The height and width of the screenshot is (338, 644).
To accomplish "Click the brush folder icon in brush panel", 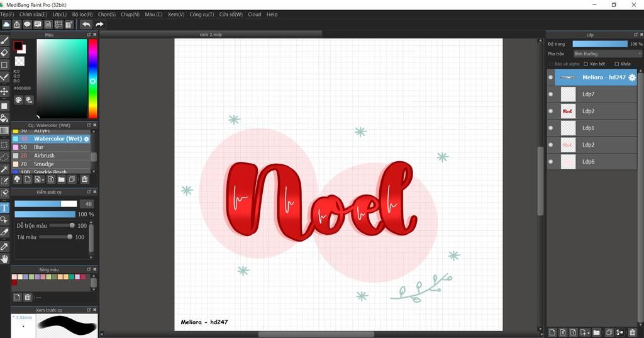I will [x=61, y=179].
